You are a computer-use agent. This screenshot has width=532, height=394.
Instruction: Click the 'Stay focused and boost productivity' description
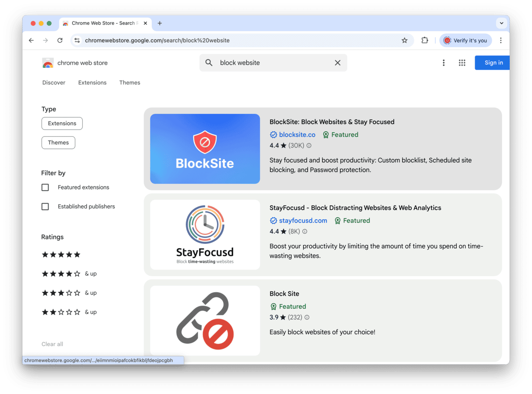(x=371, y=165)
